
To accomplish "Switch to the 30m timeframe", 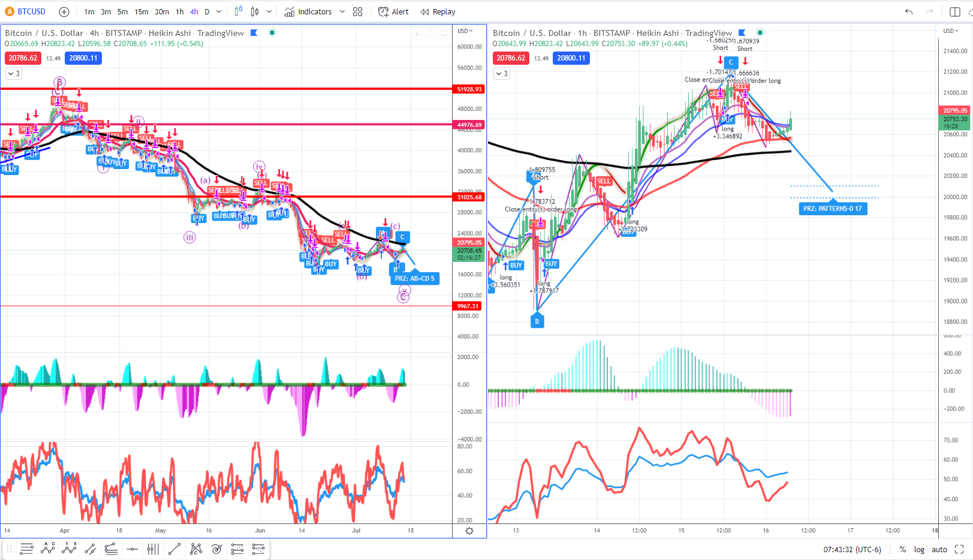I will point(162,12).
